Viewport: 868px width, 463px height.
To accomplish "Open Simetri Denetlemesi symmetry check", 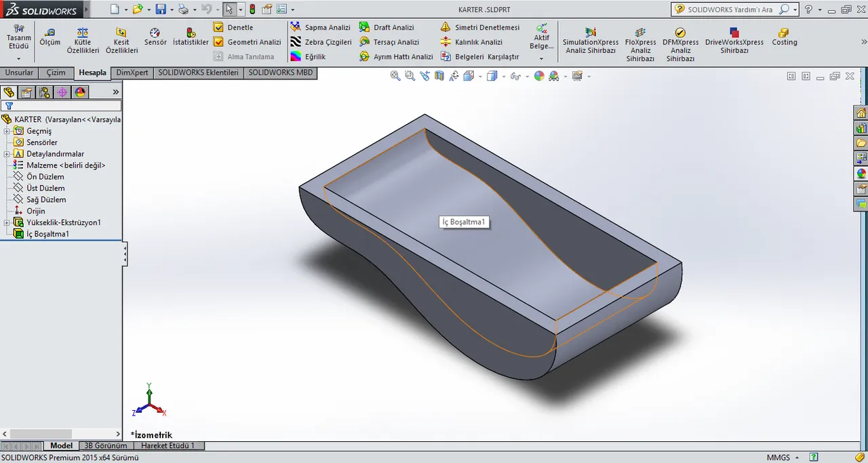I will [479, 27].
